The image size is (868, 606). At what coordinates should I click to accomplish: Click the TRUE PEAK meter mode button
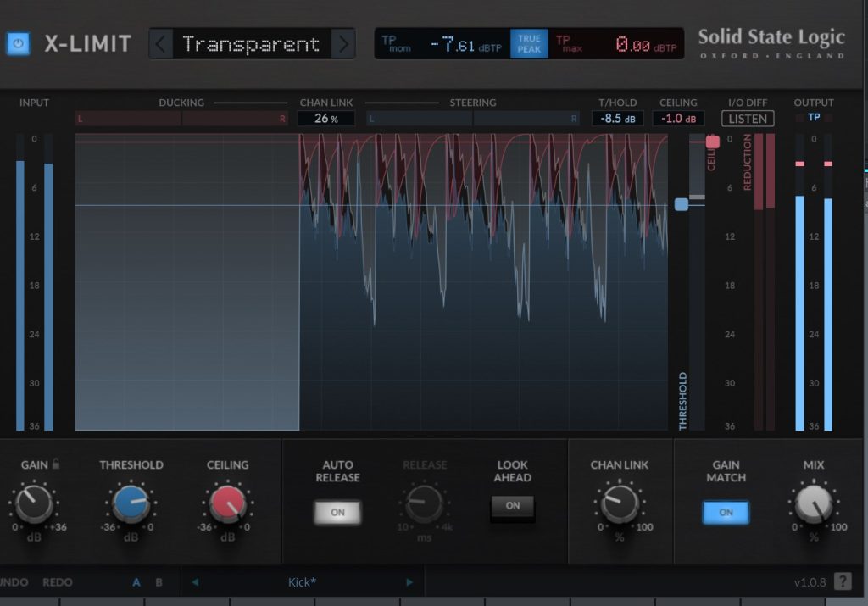click(x=529, y=44)
